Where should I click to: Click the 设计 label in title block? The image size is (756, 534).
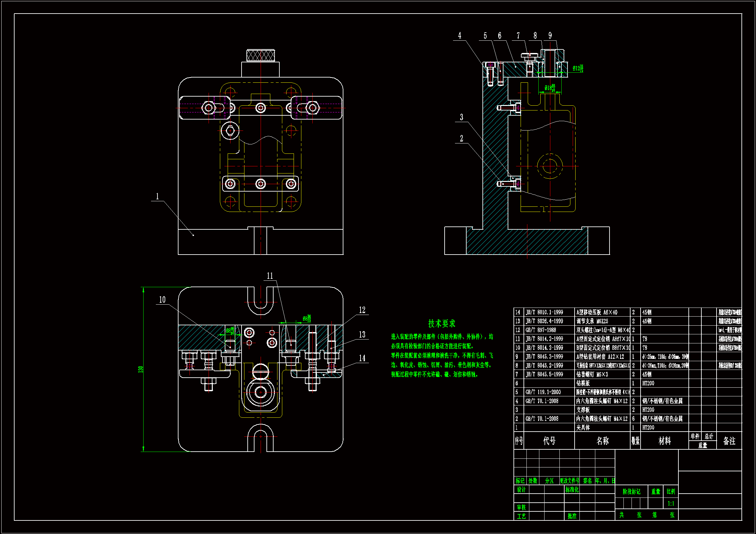[x=521, y=490]
